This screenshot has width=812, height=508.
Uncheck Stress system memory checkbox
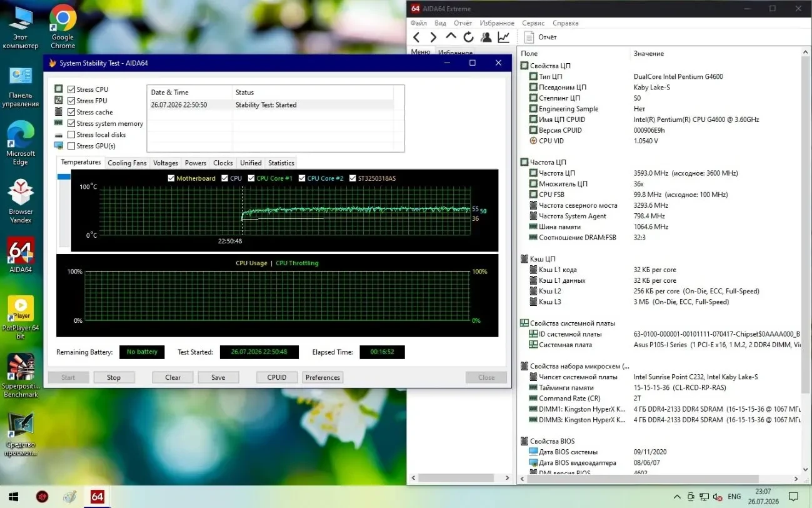pyautogui.click(x=71, y=123)
